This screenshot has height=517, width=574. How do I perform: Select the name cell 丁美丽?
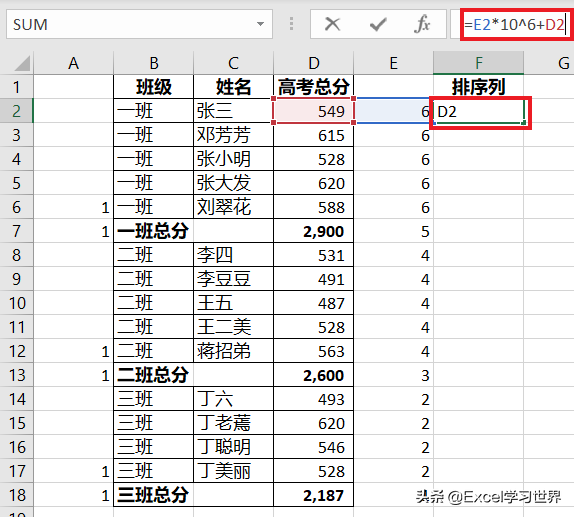coord(233,471)
